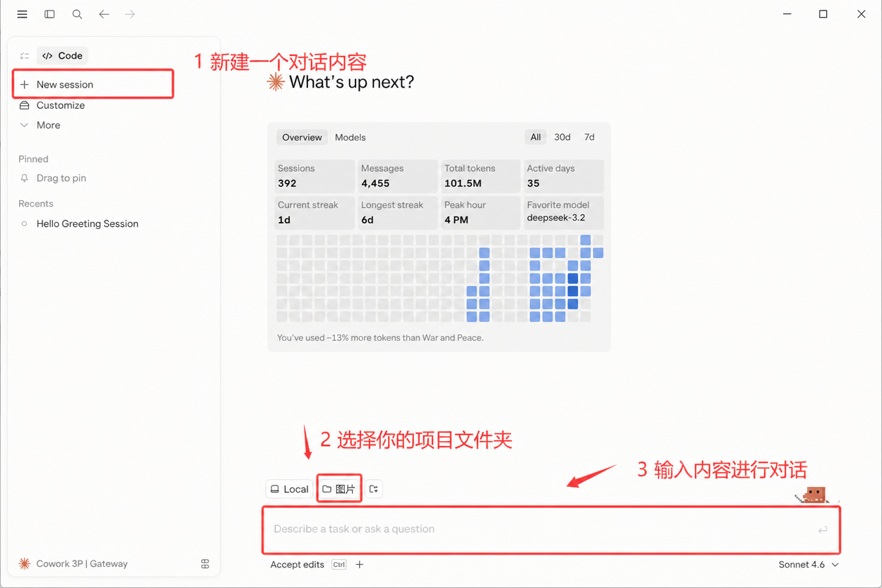Click the token usage War and Peace text
882x588 pixels.
coord(380,338)
